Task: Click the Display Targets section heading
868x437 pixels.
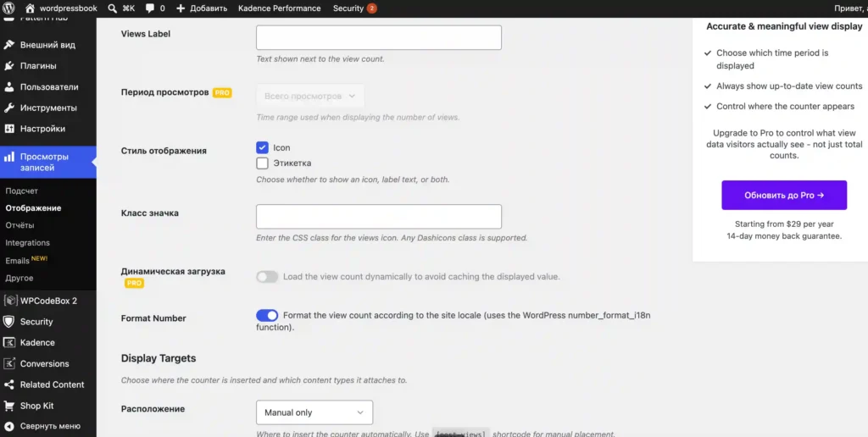Action: [x=159, y=358]
